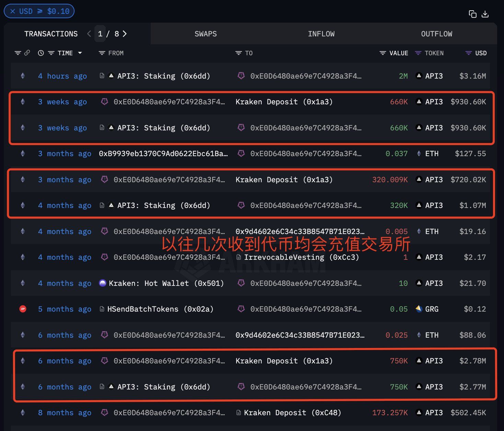Click API3: Staking (0x6dd) in $2.77M row
504x431 pixels.
[x=163, y=387]
